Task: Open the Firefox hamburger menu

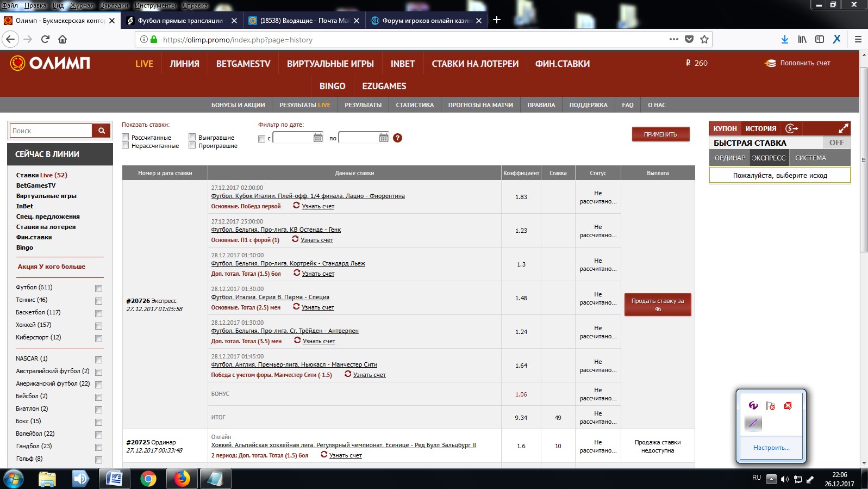Action: (x=858, y=39)
